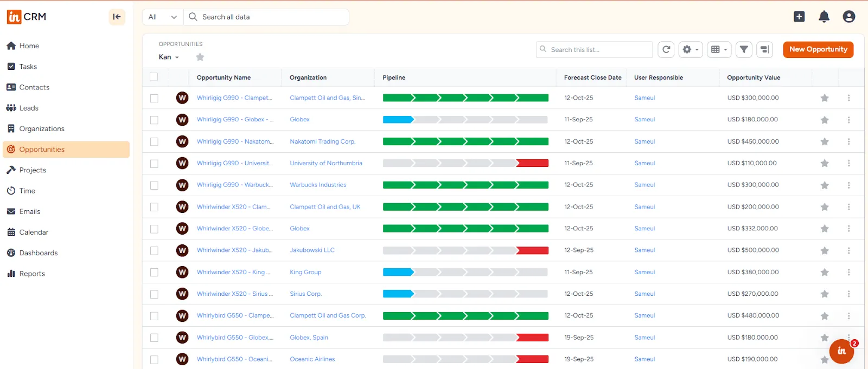Click the Insightly CRM logo
868x369 pixels.
coord(27,17)
